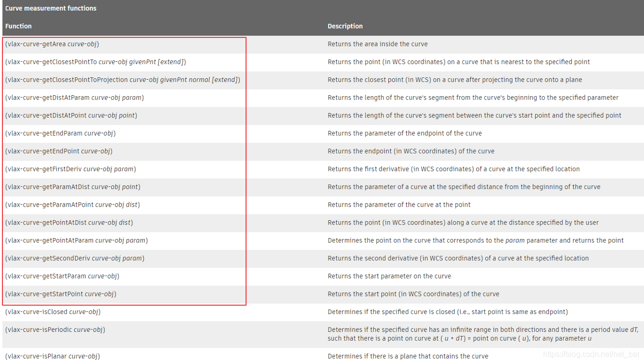
Task: Select the vlax-curve-getSecondDeriv function entry
Action: [75, 259]
